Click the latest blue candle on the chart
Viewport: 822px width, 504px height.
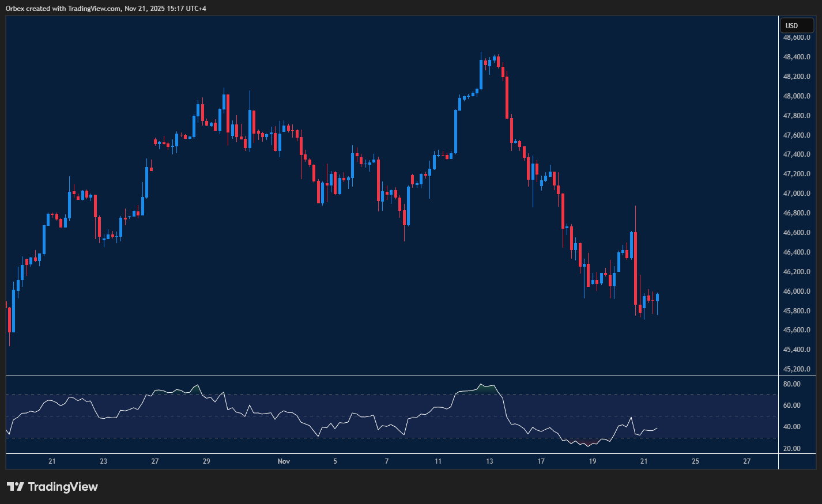[x=657, y=297]
